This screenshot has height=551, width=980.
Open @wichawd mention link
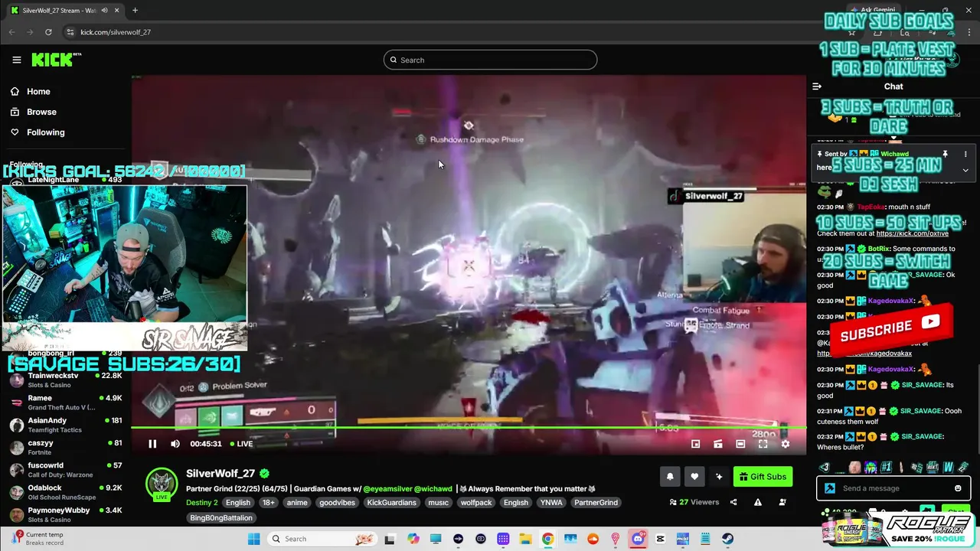pyautogui.click(x=433, y=489)
